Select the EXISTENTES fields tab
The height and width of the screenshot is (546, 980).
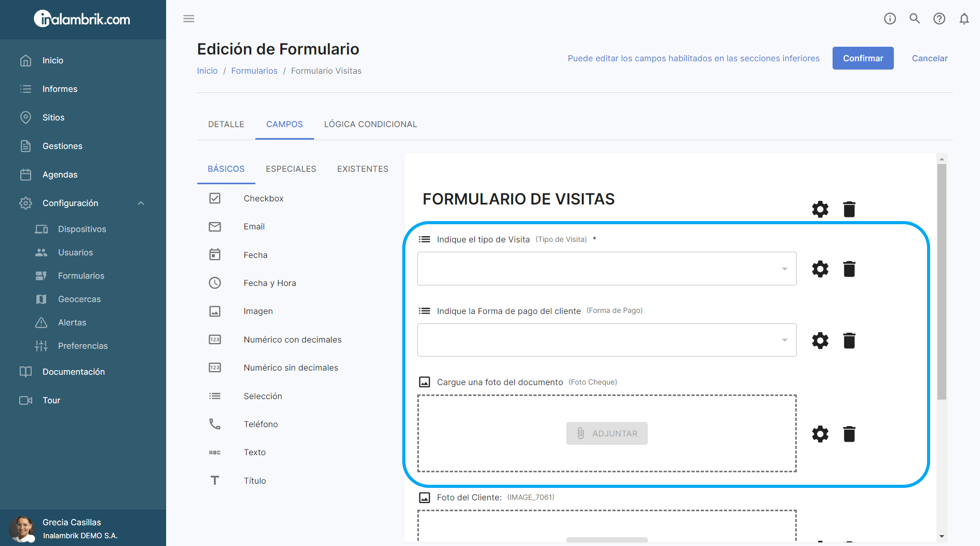click(x=363, y=169)
